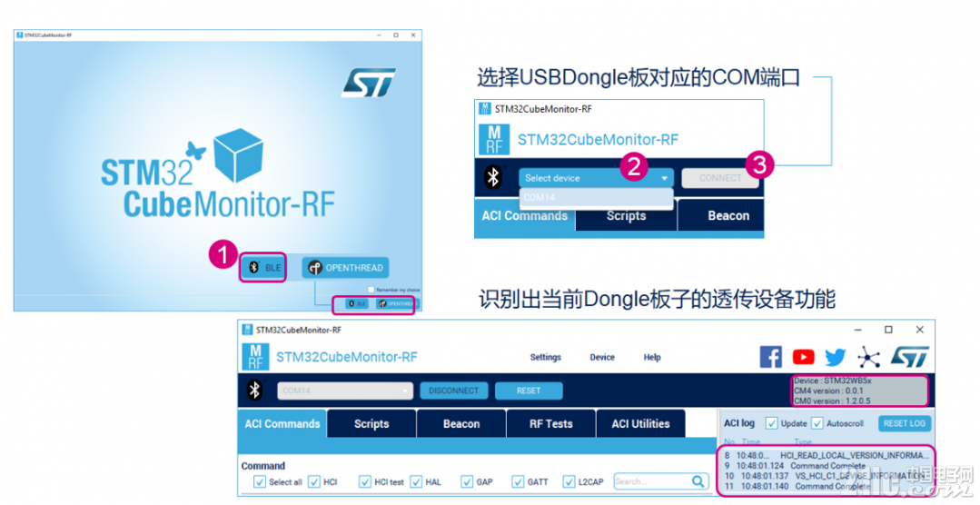Click the ST logo beside the social icons
This screenshot has width=980, height=505.
tap(909, 357)
